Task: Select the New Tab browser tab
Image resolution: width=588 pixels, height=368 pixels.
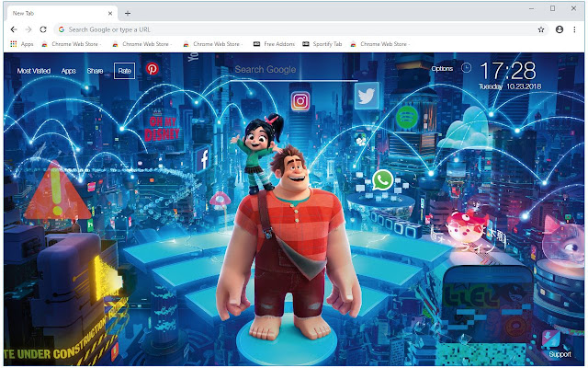Action: (x=62, y=13)
